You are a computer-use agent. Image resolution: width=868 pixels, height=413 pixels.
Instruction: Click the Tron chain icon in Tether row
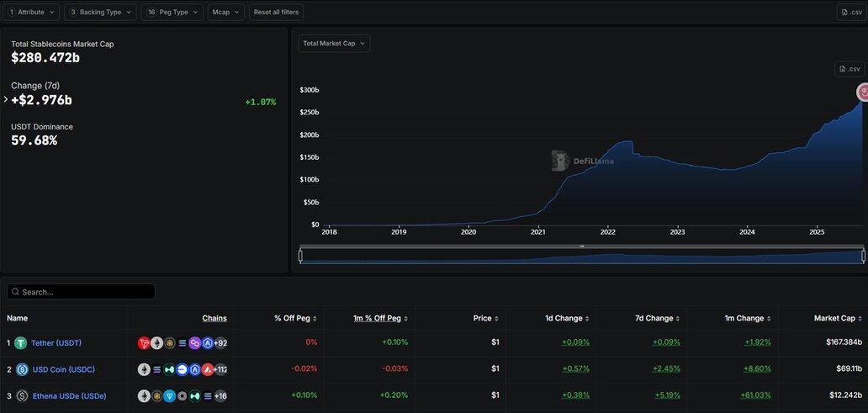pos(144,343)
